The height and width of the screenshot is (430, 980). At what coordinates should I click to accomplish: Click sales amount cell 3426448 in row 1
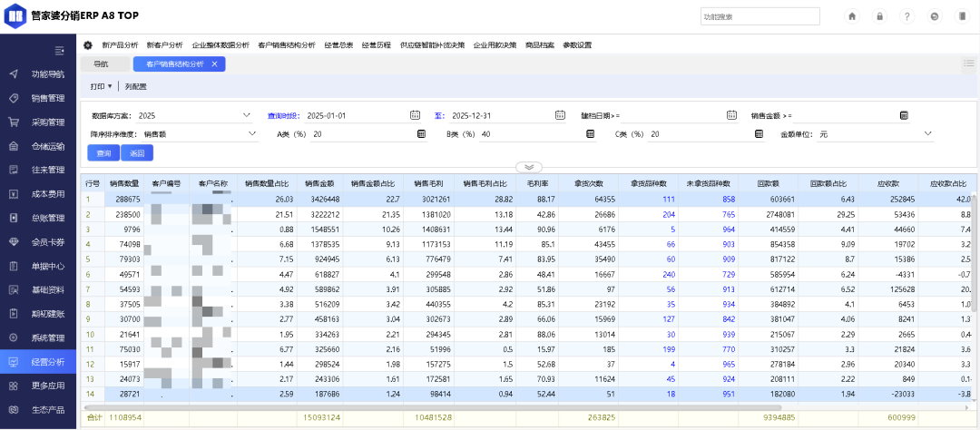tap(320, 200)
